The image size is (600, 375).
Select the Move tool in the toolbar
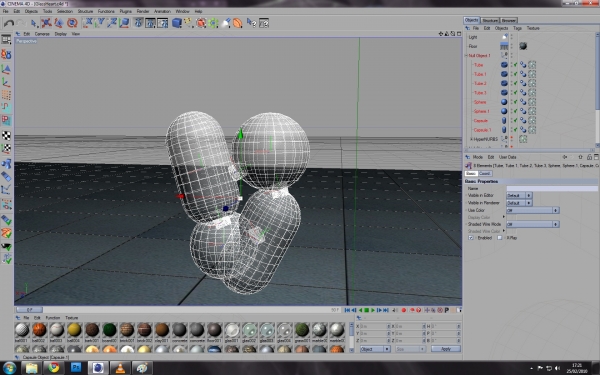pyautogui.click(x=46, y=23)
